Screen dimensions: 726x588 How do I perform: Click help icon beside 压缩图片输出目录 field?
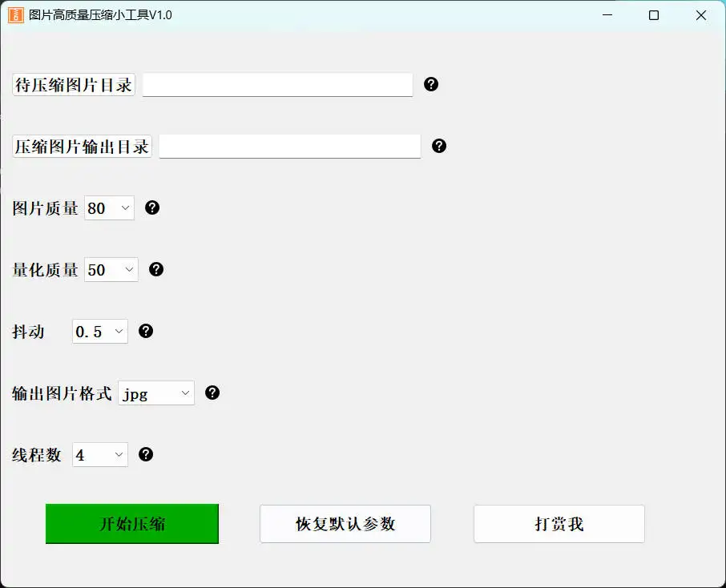[x=439, y=146]
